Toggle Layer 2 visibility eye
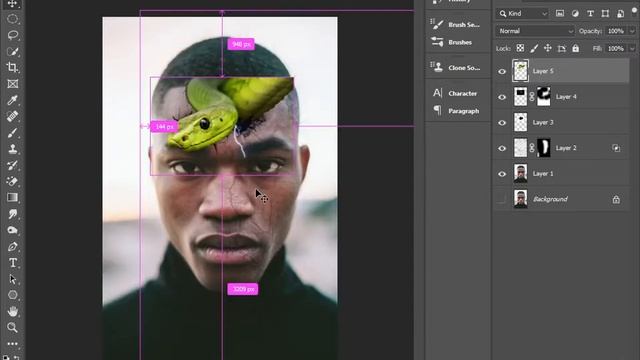Viewport: 640px width, 360px height. pos(502,149)
